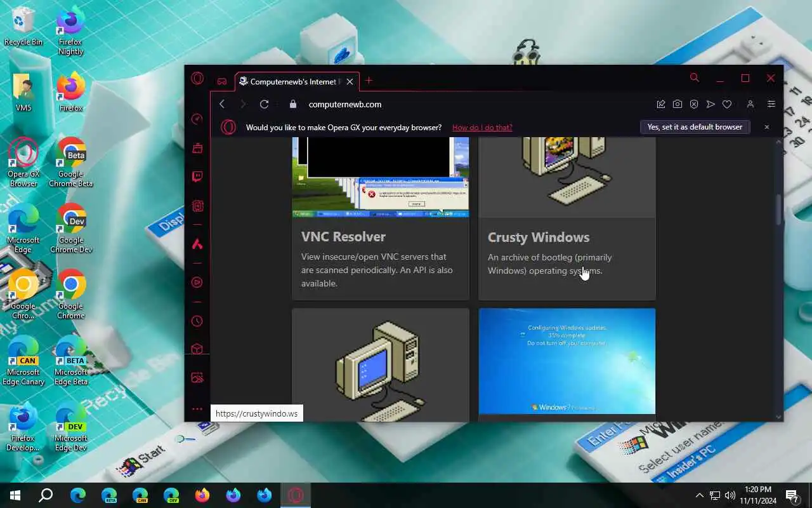The width and height of the screenshot is (812, 508).
Task: Open GX Control speedometer in sidebar
Action: click(x=197, y=119)
